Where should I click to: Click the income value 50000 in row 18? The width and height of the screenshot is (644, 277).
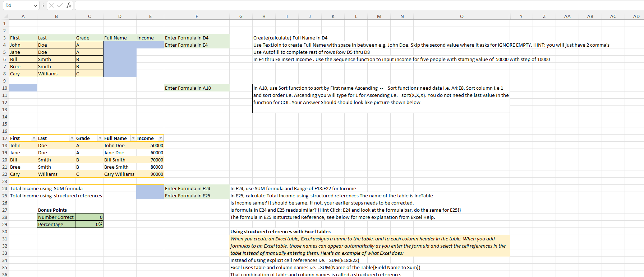pyautogui.click(x=150, y=145)
